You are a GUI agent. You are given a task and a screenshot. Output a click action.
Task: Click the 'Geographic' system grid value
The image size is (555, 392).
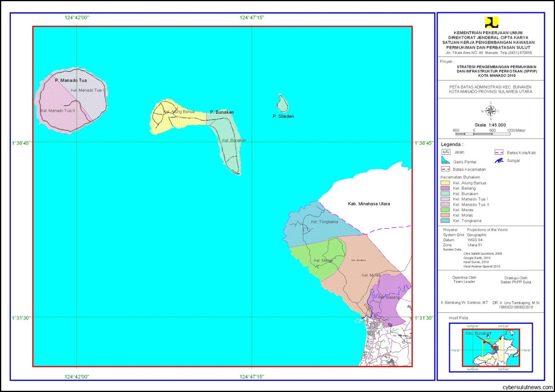(x=477, y=235)
